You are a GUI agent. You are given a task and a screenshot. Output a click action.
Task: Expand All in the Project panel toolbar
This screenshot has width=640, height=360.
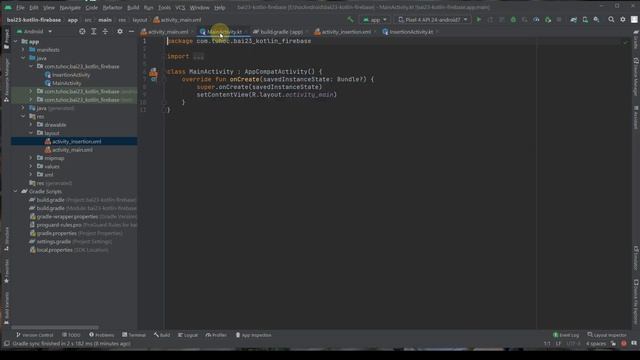pyautogui.click(x=93, y=31)
